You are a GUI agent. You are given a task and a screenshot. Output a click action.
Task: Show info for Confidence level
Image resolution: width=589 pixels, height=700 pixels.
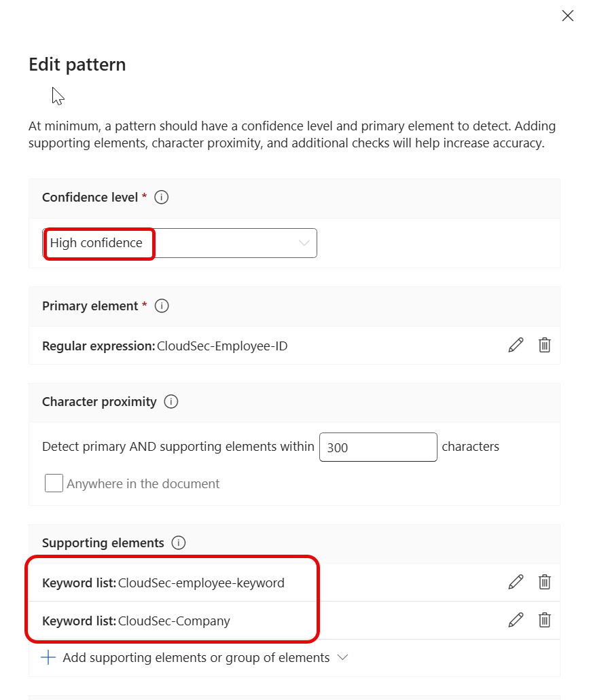[162, 198]
